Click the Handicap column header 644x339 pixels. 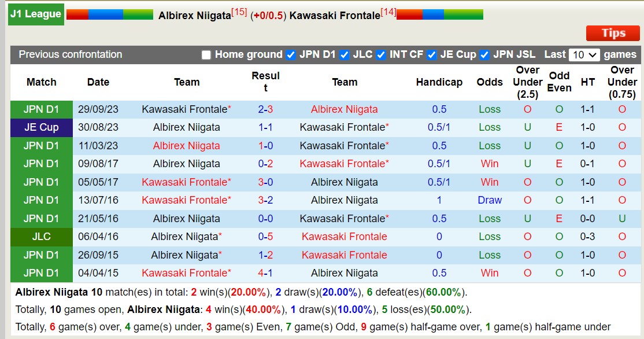coord(439,82)
